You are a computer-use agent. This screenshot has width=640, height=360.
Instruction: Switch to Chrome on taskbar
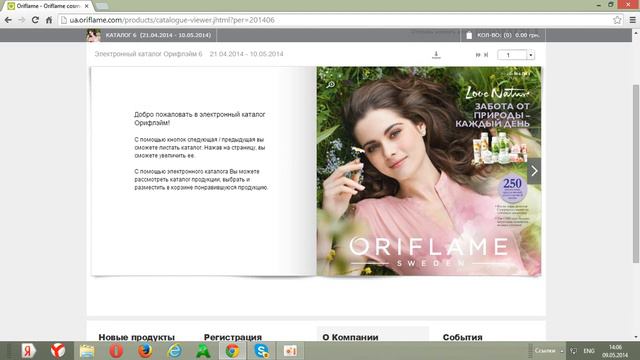coord(232,351)
